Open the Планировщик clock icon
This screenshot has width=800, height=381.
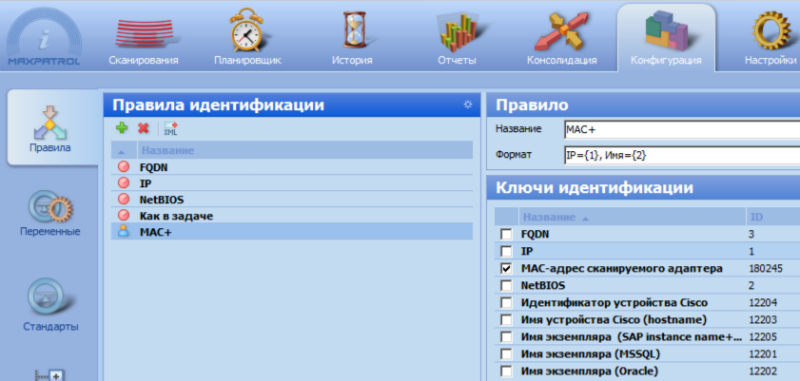(x=247, y=30)
